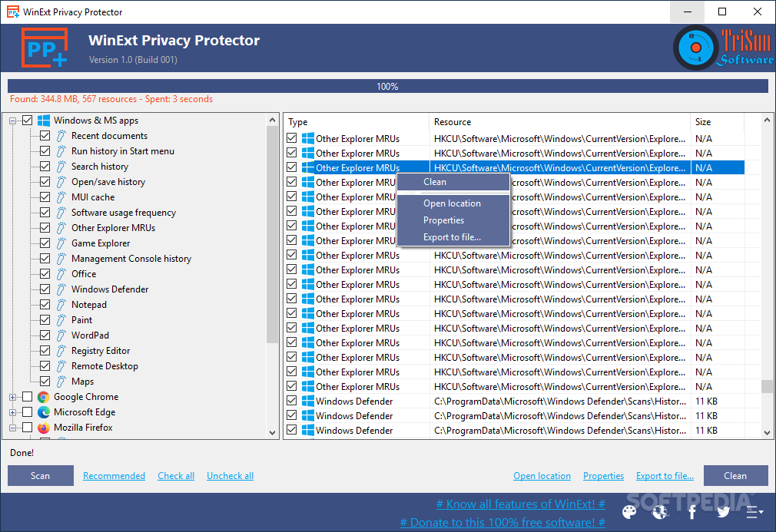
Task: Click footprint icon beside Recent documents
Action: (61, 136)
